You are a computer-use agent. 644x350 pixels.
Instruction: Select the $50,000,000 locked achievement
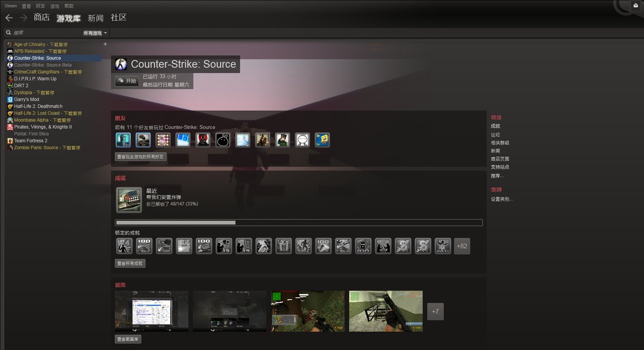403,246
